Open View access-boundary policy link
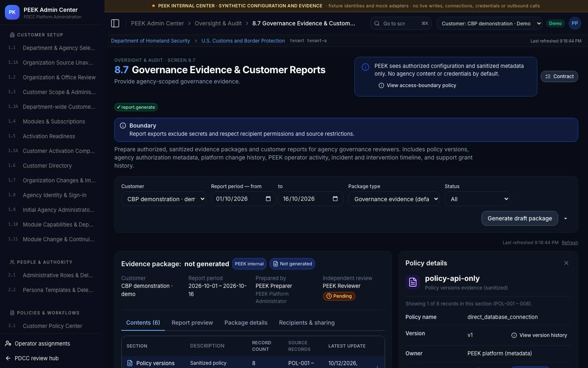 point(417,85)
